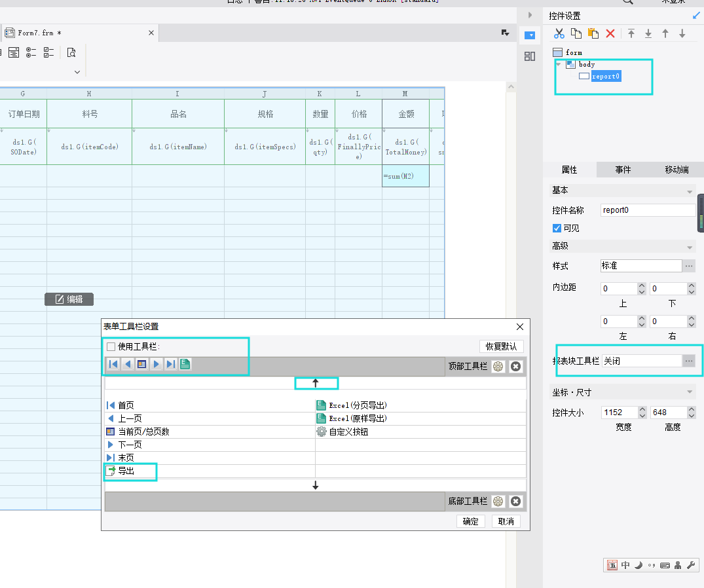
Task: Move widget up one level
Action: pos(665,33)
